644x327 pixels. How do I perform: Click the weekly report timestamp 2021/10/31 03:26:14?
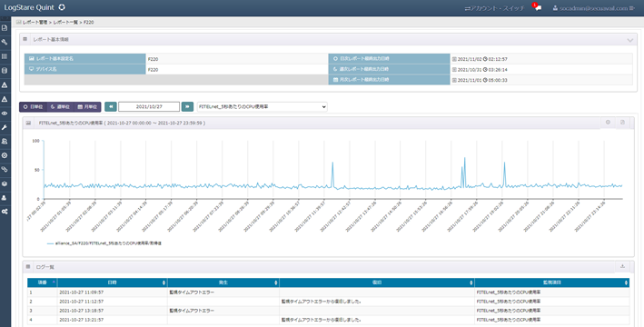point(480,70)
